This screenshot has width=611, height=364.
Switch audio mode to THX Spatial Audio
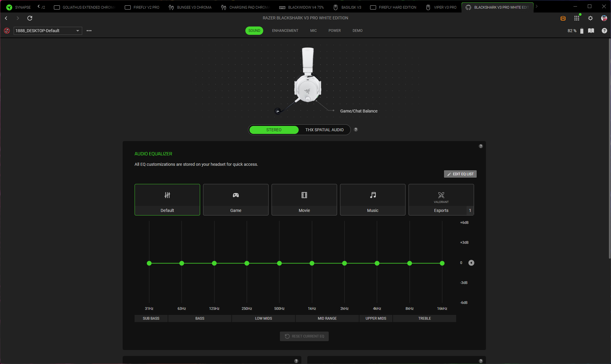324,130
